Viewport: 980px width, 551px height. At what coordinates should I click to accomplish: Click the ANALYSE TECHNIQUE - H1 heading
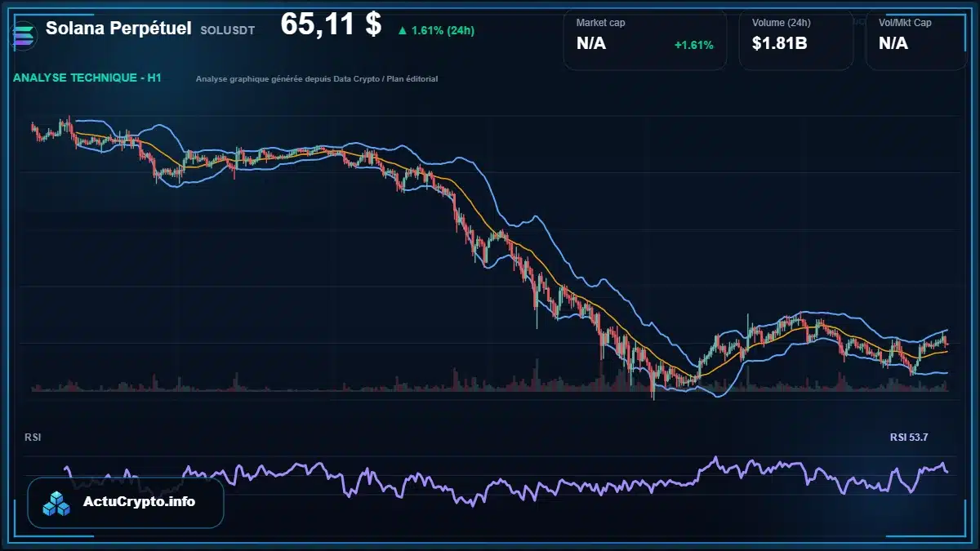point(87,78)
